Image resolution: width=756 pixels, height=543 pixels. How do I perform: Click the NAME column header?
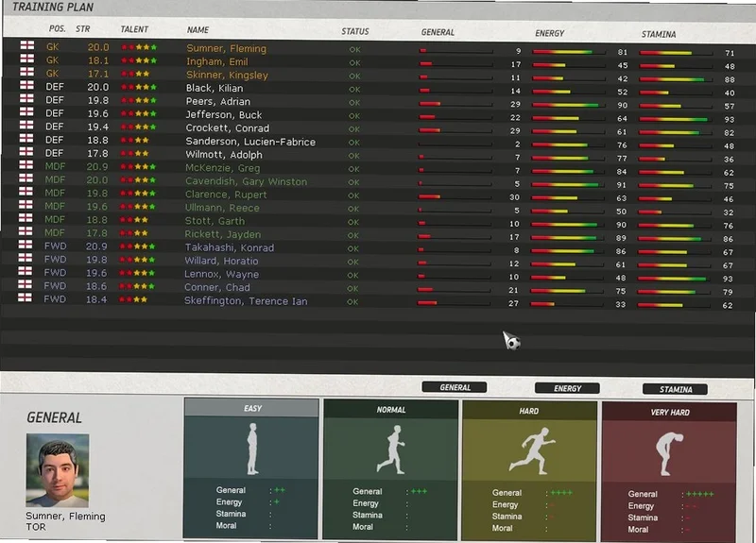pos(198,30)
